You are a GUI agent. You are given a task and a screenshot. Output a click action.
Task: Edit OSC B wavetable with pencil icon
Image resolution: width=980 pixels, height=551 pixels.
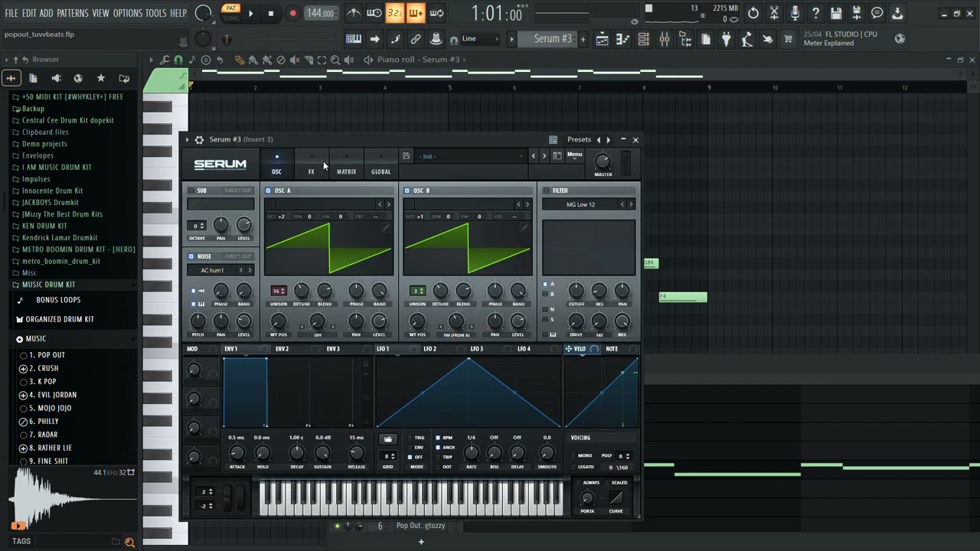coord(524,227)
